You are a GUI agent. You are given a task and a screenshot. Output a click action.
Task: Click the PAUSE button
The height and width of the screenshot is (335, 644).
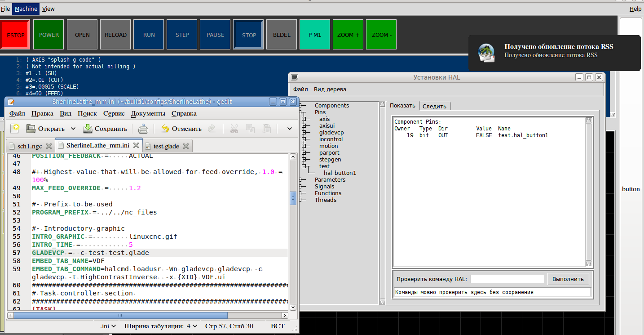click(215, 35)
